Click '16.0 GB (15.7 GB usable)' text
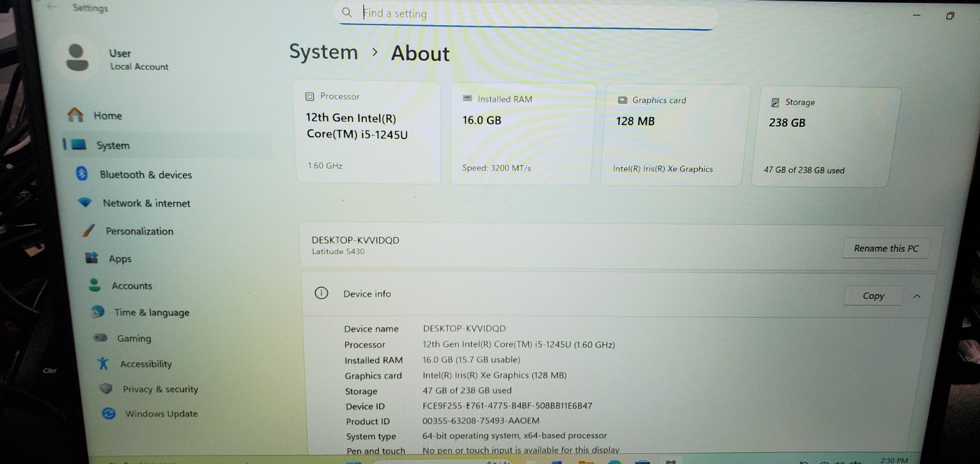Viewport: 980px width, 464px height. (x=471, y=360)
